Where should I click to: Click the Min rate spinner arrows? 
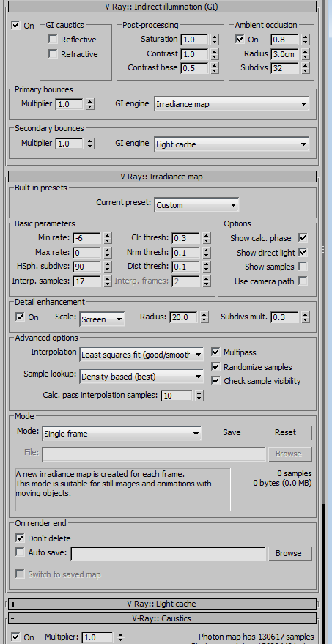[x=107, y=238]
